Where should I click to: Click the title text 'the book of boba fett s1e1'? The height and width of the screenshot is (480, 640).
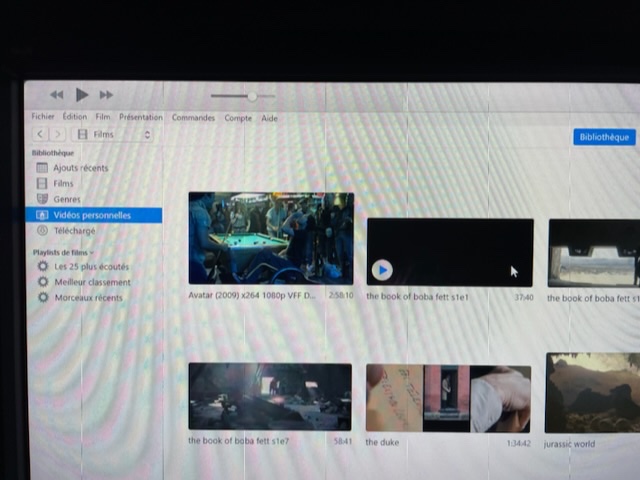tap(417, 297)
